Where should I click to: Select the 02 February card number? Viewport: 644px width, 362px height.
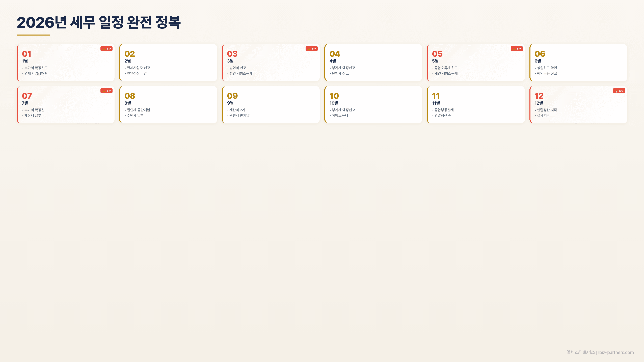[129, 54]
